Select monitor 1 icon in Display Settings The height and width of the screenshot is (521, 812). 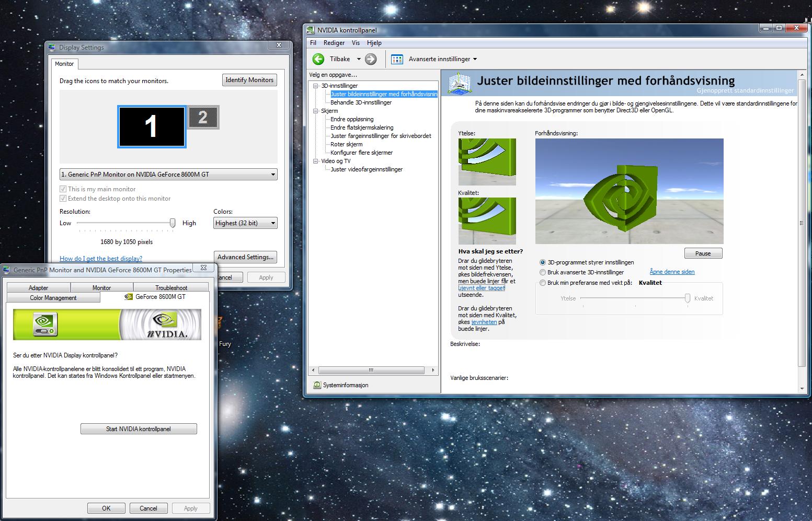click(x=152, y=127)
